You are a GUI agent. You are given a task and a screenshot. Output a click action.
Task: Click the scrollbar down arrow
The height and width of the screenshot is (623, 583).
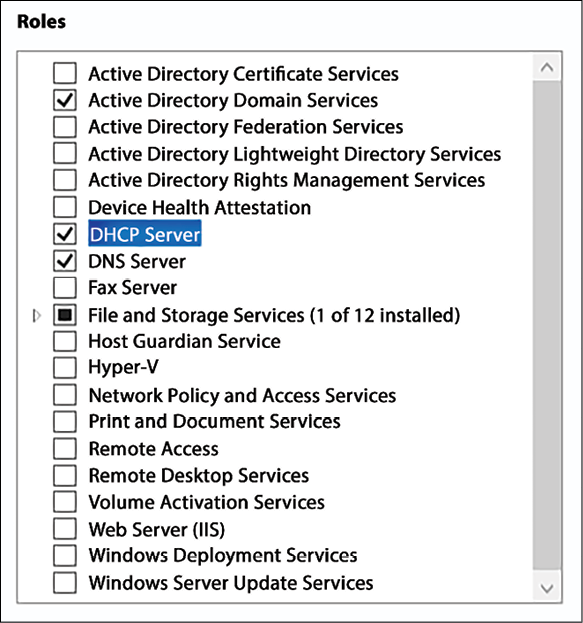547,588
